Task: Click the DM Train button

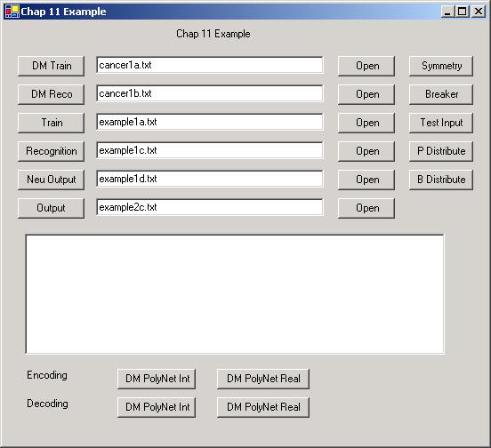Action: [51, 66]
